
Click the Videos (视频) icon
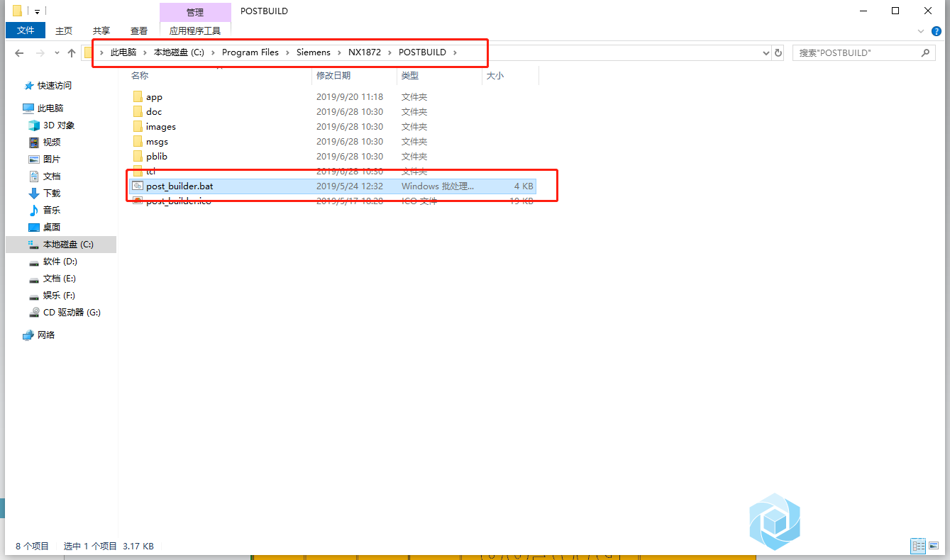(x=34, y=142)
